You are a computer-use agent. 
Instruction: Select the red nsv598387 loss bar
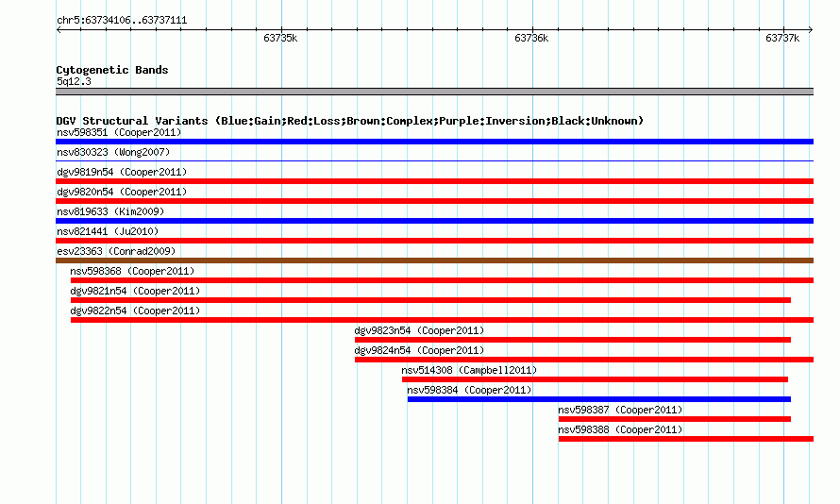675,419
